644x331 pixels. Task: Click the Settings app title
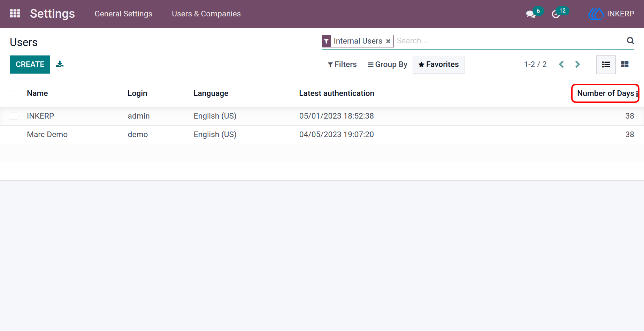pos(52,14)
